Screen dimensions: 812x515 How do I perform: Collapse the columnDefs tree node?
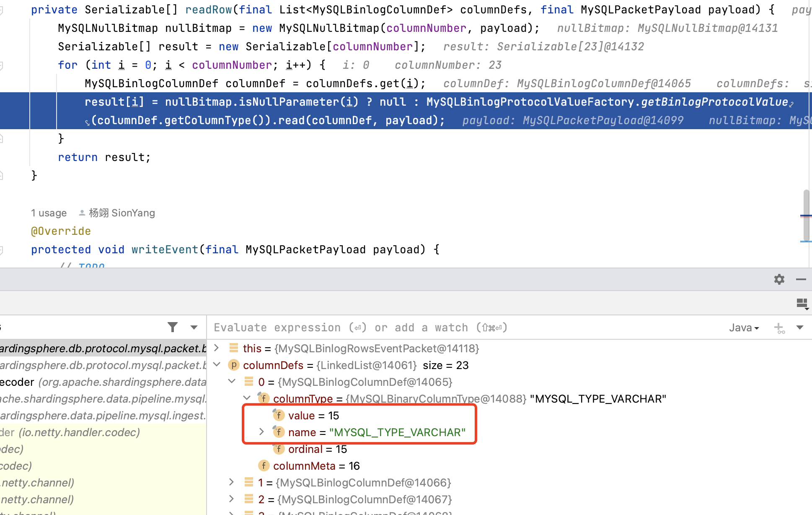[x=217, y=365]
